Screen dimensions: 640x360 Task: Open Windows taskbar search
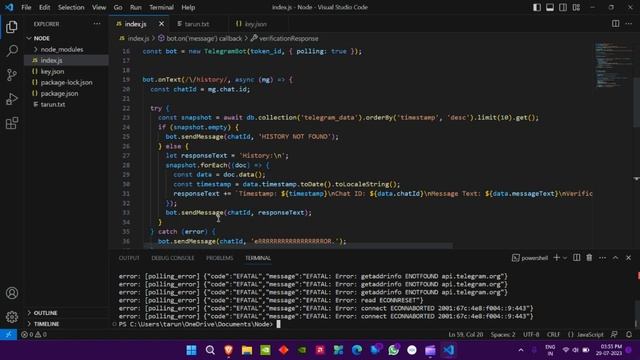(x=210, y=350)
